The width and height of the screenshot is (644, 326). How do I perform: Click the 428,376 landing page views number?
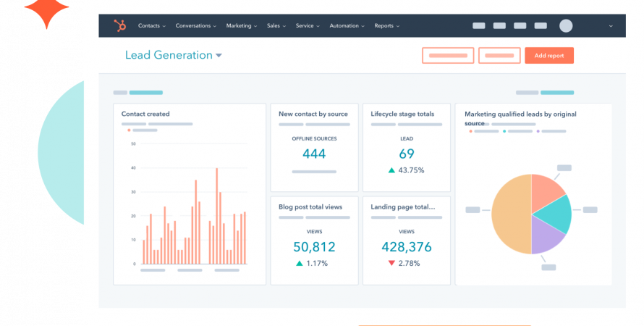tap(407, 246)
